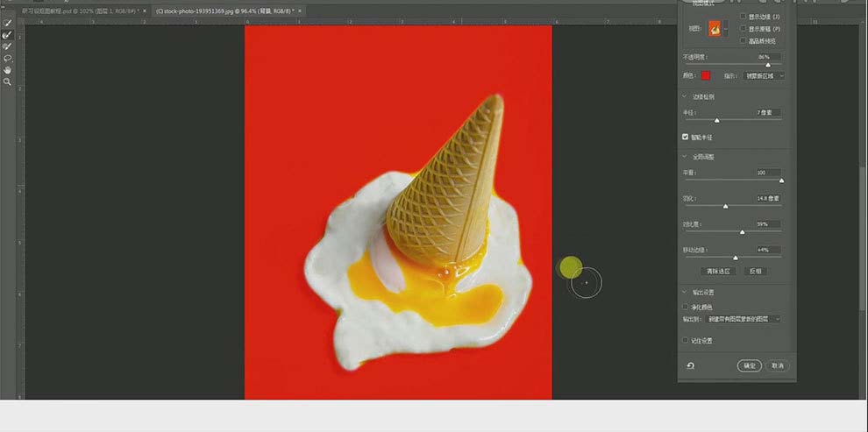Select the Brush tool below Refine Edge Brush
The height and width of the screenshot is (432, 868).
click(8, 46)
